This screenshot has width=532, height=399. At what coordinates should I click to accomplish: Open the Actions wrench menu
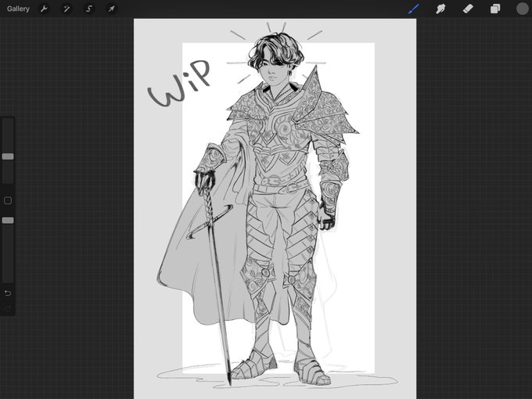tap(44, 9)
